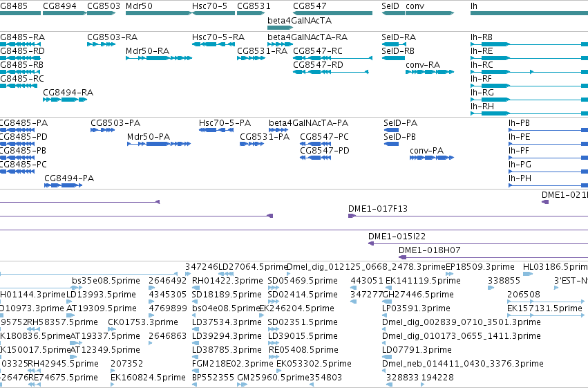Screen dimensions: 588x388
Task: Select the SelD-RB transcript label
Action: tap(398, 51)
